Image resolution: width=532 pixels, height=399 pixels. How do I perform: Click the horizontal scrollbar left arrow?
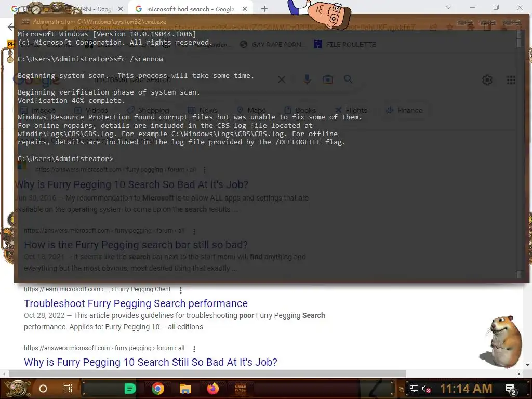pyautogui.click(x=4, y=374)
